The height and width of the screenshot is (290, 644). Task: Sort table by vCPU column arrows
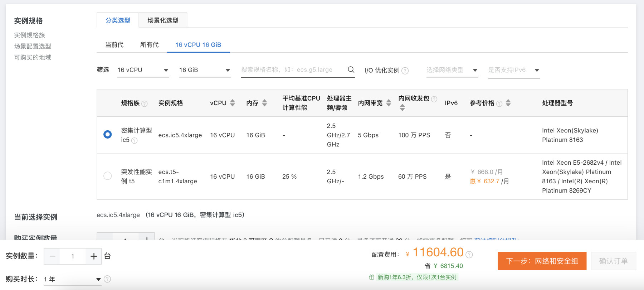pos(233,103)
